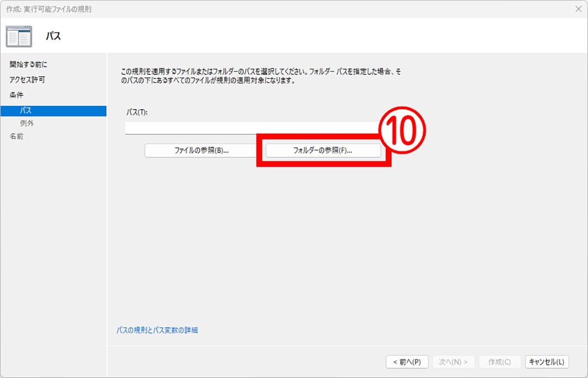588x378 pixels.
Task: Click the パス heading beside the wizard icon
Action: [53, 36]
